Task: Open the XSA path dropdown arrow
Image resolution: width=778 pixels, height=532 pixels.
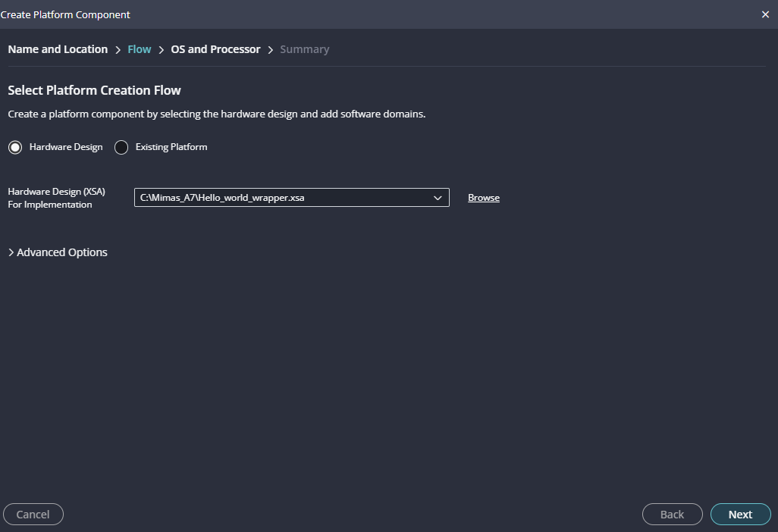Action: coord(438,198)
